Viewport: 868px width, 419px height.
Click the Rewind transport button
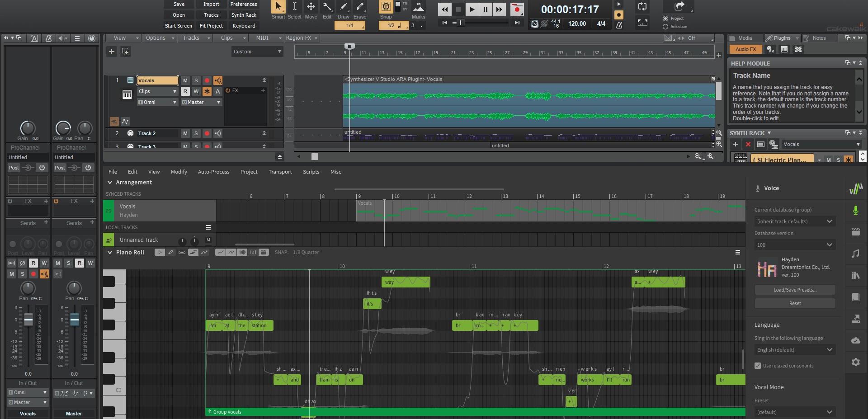pyautogui.click(x=445, y=9)
